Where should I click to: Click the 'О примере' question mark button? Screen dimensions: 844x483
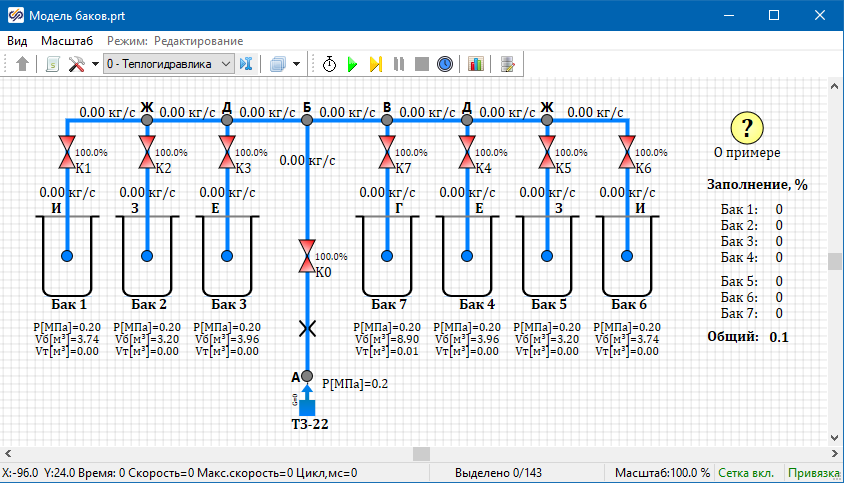tap(747, 128)
